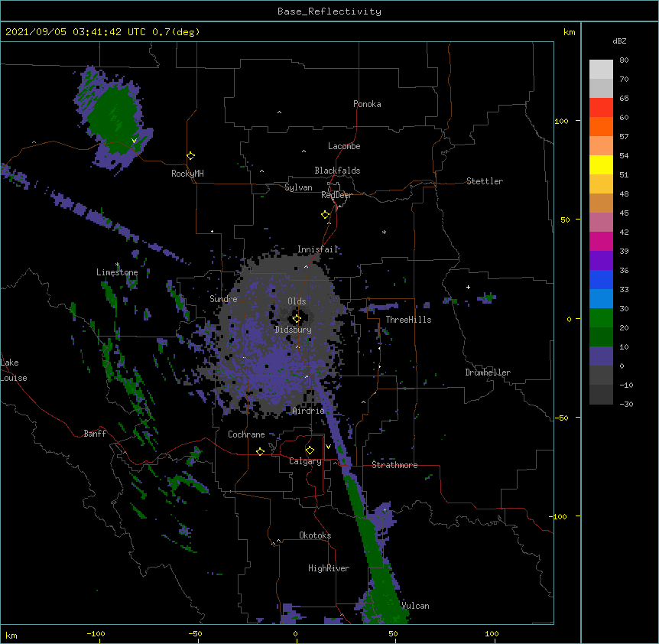
Task: Click the yellow diamond marker south of RedDeer
Action: click(326, 215)
